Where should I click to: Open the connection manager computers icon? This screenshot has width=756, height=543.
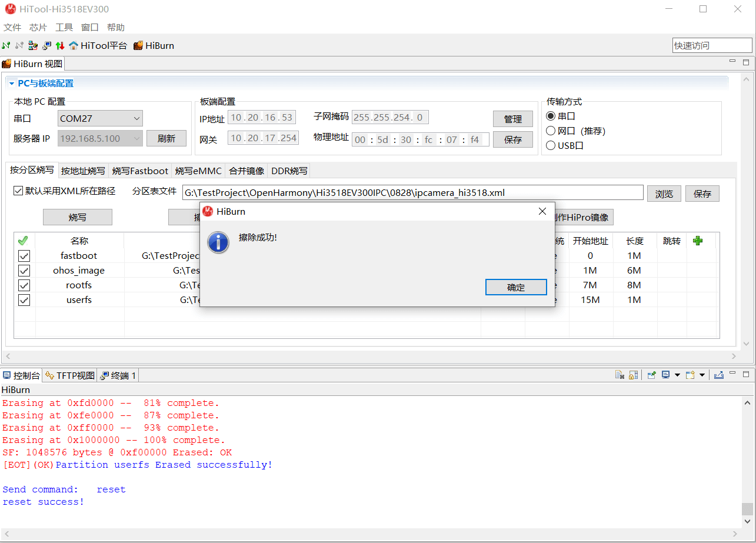click(33, 45)
